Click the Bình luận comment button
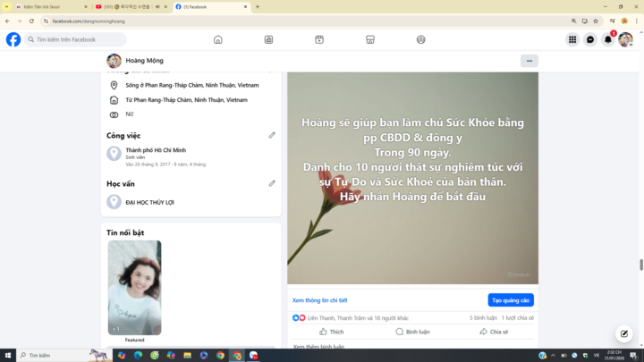Viewport: 644px width, 362px height. [x=412, y=332]
